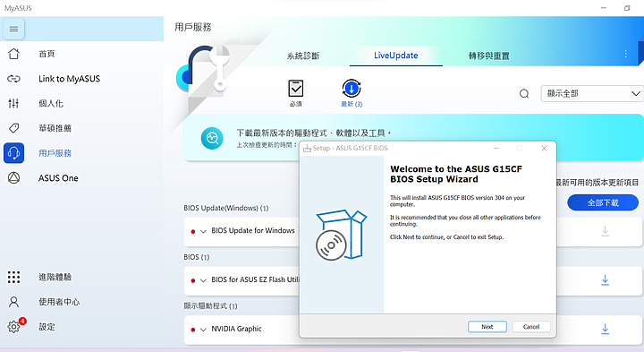Screen dimensions: 644x352
Task: Select the 首頁 sidebar label
Action: coord(47,54)
